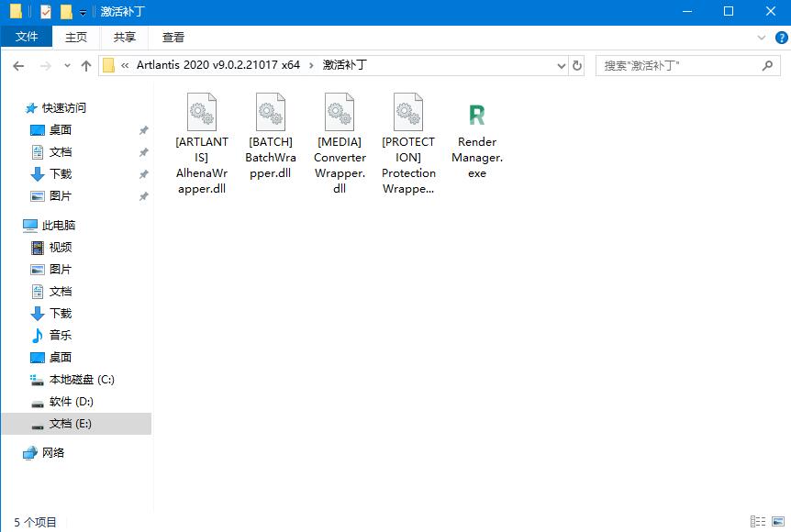The width and height of the screenshot is (791, 532).
Task: Open the 主页 ribbon tab
Action: click(76, 37)
